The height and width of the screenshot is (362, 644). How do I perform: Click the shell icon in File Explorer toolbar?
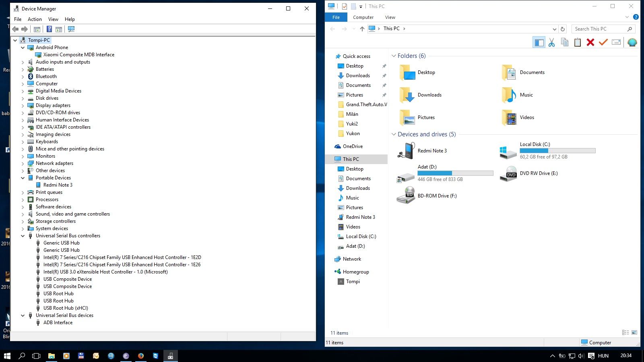coord(632,42)
